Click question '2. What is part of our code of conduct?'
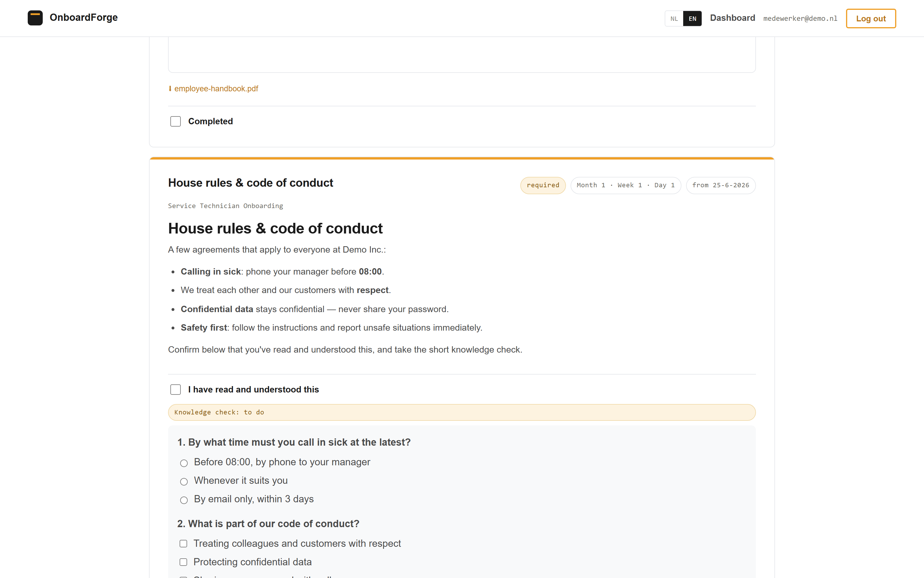Screen dimensions: 924x578 268,524
